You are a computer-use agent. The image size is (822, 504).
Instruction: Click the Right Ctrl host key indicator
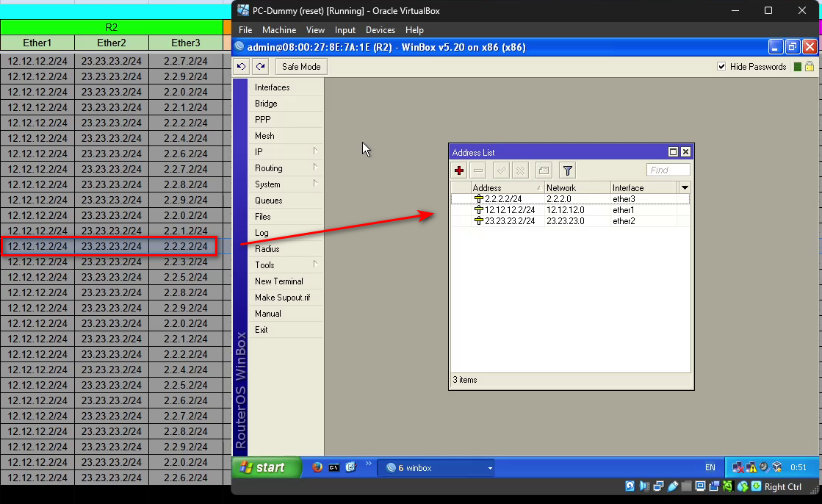pos(782,486)
